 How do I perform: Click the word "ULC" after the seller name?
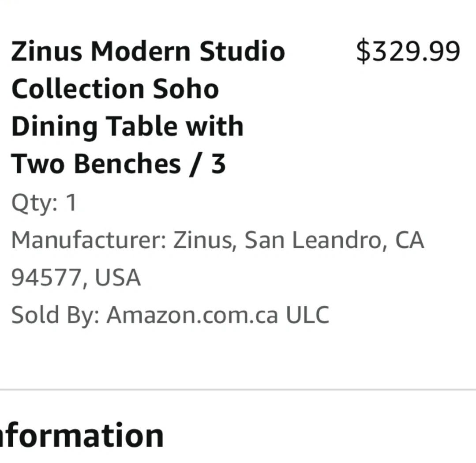(x=307, y=315)
